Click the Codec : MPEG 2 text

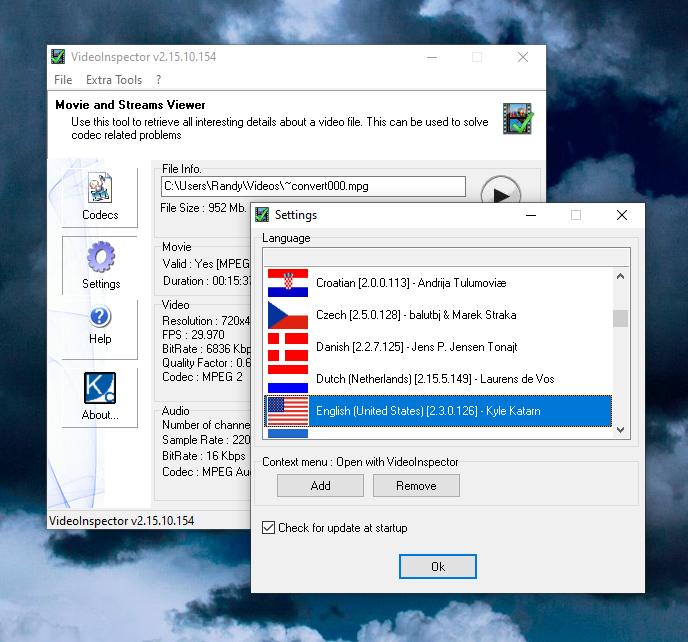tap(202, 377)
